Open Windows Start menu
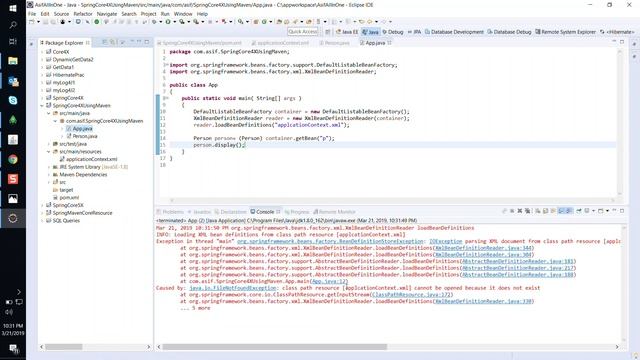The image size is (640, 360). (13, 8)
